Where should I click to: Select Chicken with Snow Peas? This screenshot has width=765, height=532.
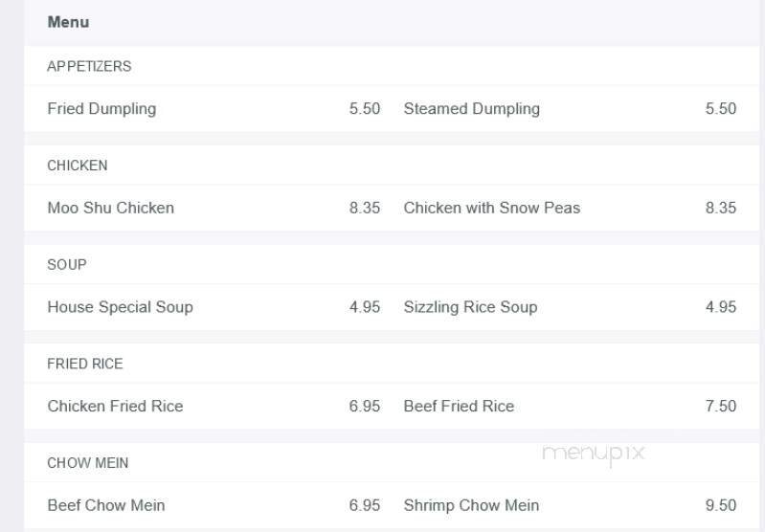pyautogui.click(x=491, y=208)
